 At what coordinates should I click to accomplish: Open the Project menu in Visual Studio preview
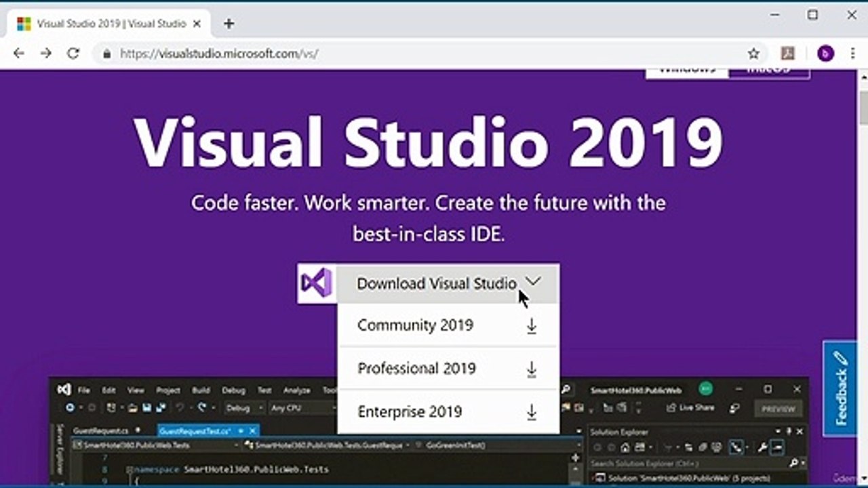(x=168, y=390)
